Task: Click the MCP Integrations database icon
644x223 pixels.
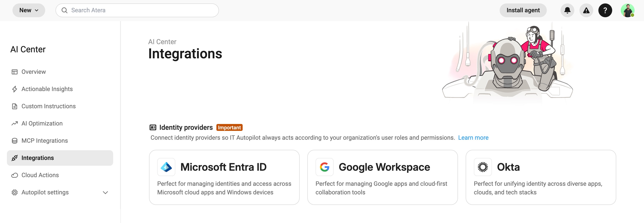Action: 15,140
